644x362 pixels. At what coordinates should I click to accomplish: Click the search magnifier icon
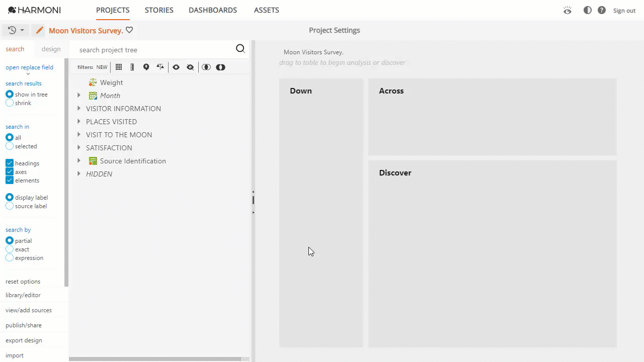pyautogui.click(x=240, y=49)
